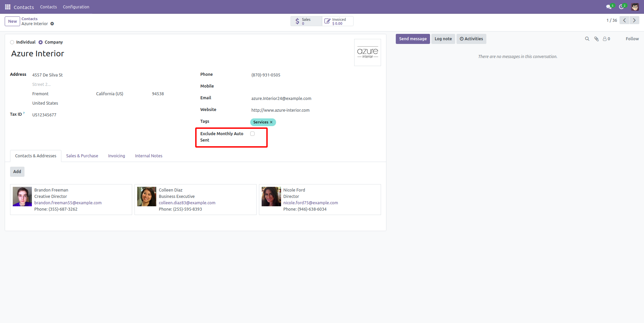Open colleen.diaz83@example.com email link
Image resolution: width=644 pixels, height=323 pixels.
pyautogui.click(x=187, y=203)
